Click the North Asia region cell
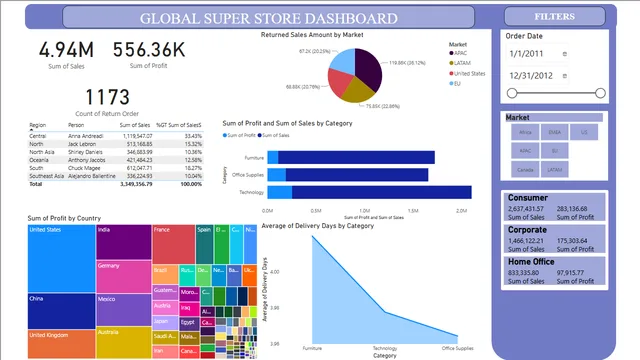Viewport: 640px width, 360px height. pos(42,152)
